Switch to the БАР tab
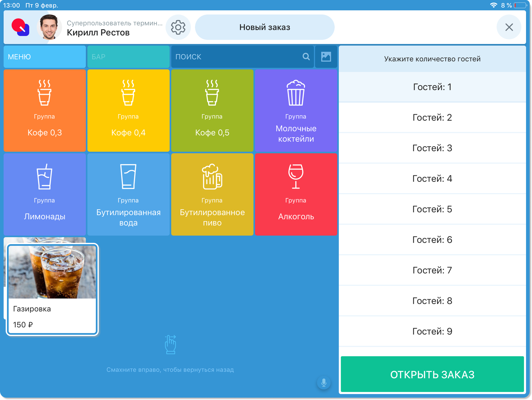Screen dimensions: 532x400 [x=128, y=57]
